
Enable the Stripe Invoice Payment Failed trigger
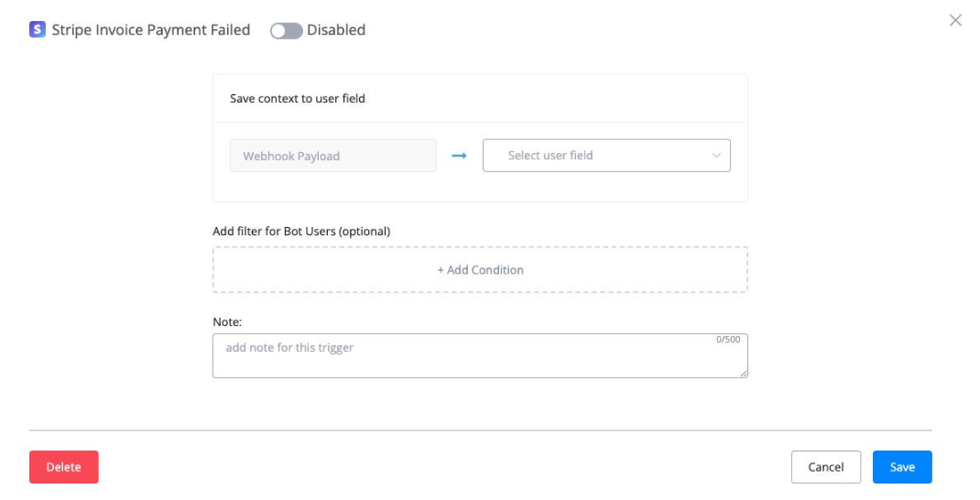point(286,30)
